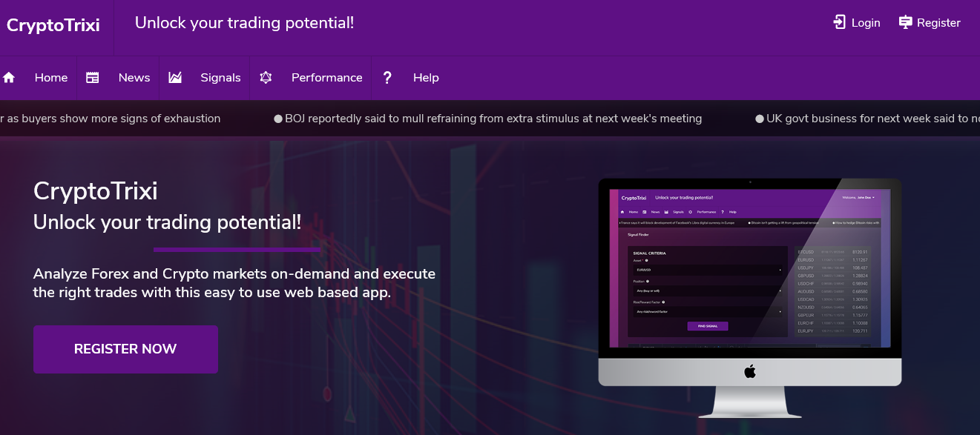Screen dimensions: 980x435
Task: Open the BOJ extra stimulus headline
Action: (487, 119)
